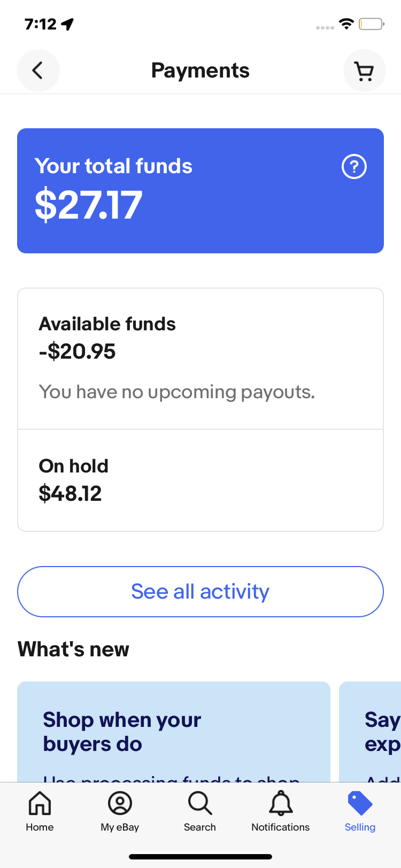Tap the battery indicator in status bar

(x=371, y=24)
